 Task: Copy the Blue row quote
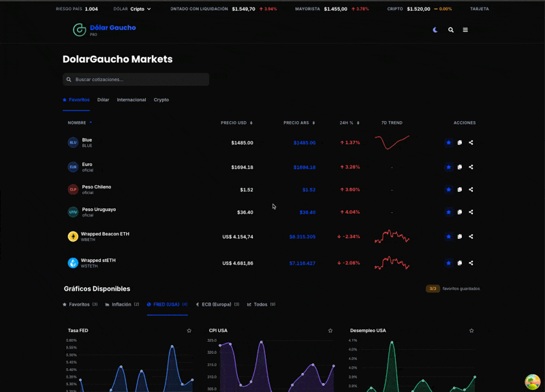pyautogui.click(x=460, y=143)
